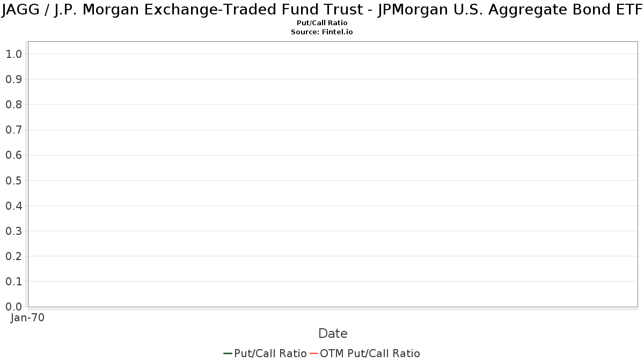This screenshot has height=362, width=644.
Task: Click the Date axis title
Action: point(333,334)
